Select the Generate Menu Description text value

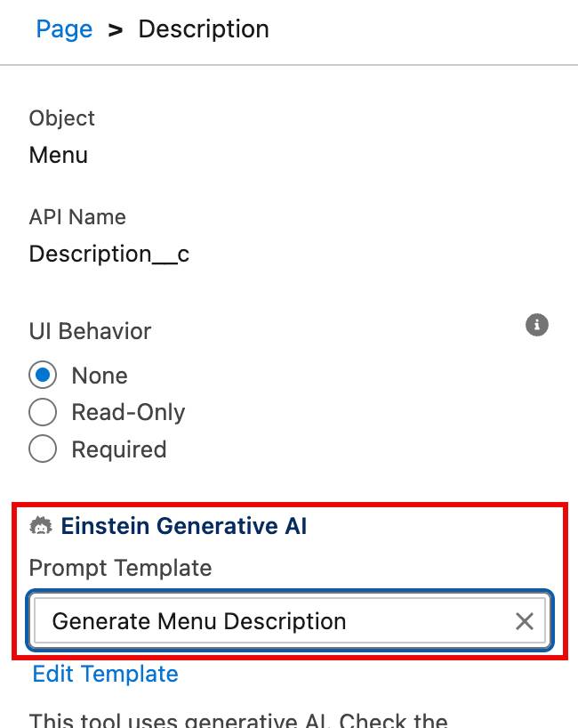(x=198, y=620)
